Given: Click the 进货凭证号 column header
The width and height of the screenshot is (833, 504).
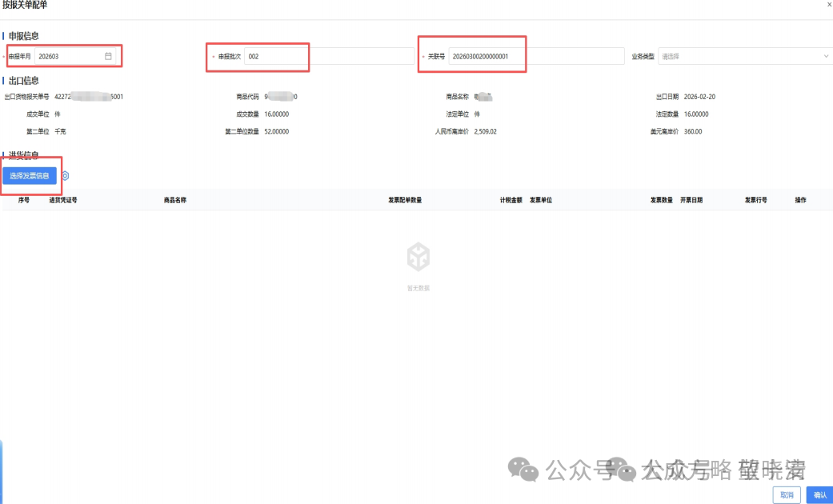Looking at the screenshot, I should pyautogui.click(x=63, y=200).
